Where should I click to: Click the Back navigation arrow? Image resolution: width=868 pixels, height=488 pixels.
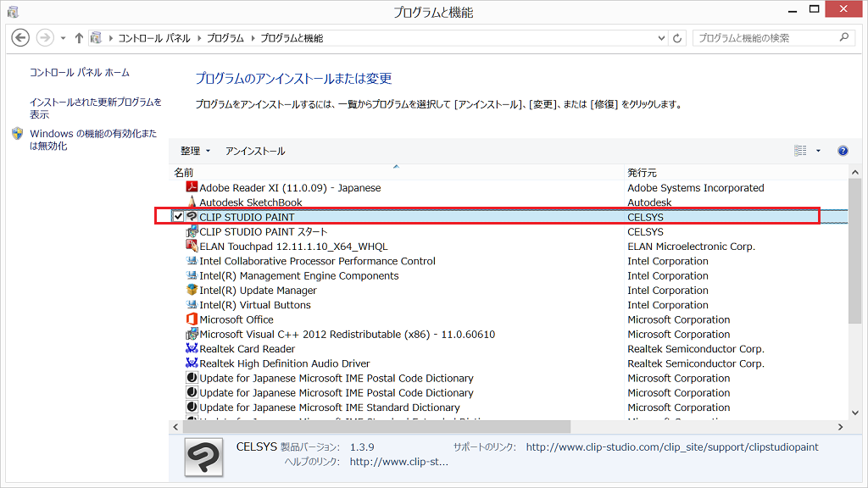20,37
